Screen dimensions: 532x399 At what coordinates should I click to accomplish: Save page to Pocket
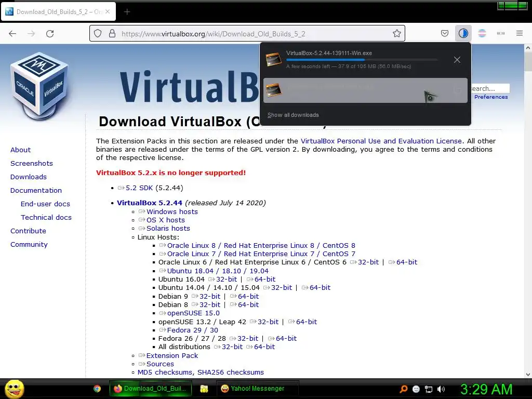click(445, 33)
